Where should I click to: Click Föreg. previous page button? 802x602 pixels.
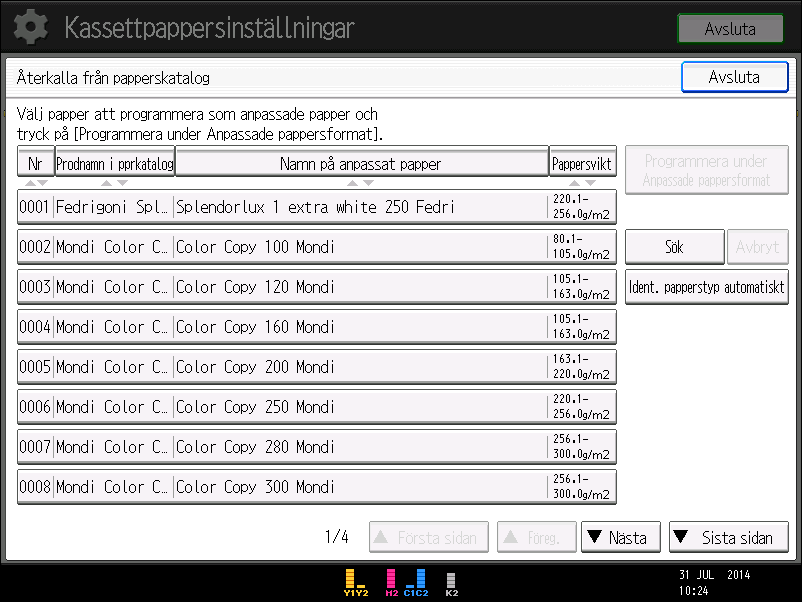click(537, 537)
